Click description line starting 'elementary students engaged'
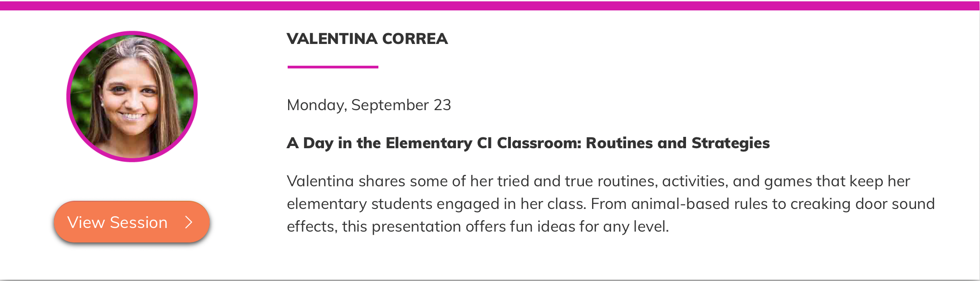Image resolution: width=980 pixels, height=281 pixels. tap(610, 204)
